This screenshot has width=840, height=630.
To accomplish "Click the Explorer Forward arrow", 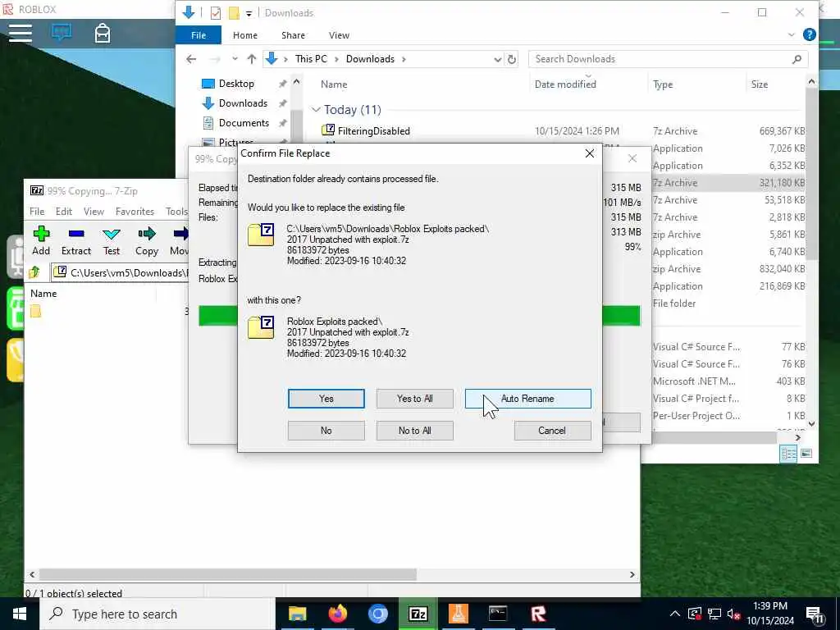I will pyautogui.click(x=214, y=59).
